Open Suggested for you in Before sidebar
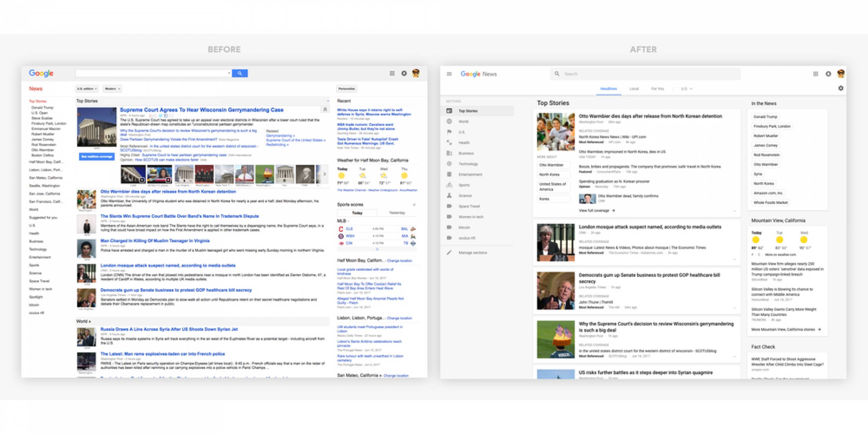The image size is (868, 434). [43, 218]
